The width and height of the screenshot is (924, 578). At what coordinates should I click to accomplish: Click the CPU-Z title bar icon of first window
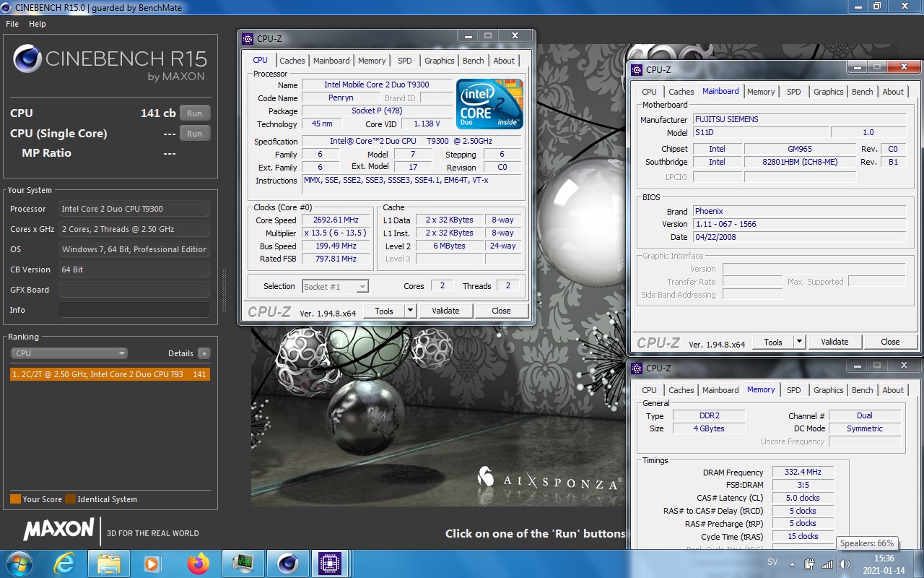coord(248,39)
